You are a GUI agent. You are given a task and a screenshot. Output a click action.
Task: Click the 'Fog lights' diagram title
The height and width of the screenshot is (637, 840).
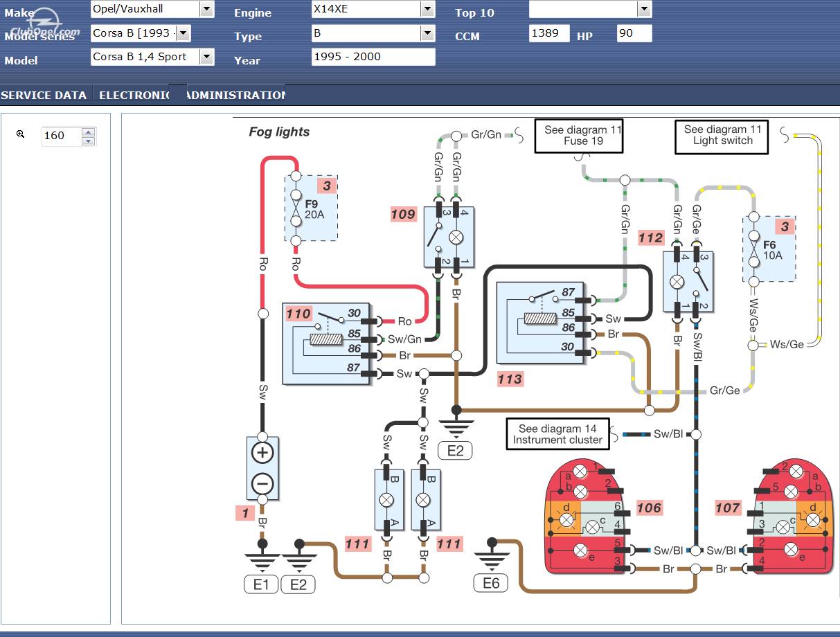click(279, 132)
